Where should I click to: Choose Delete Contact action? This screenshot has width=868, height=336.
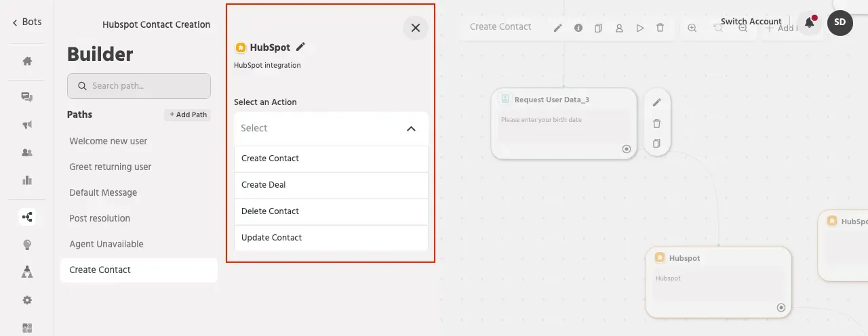(x=331, y=211)
